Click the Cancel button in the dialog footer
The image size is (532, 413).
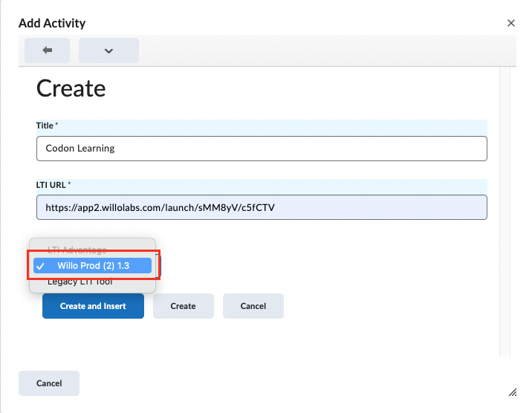coord(49,383)
